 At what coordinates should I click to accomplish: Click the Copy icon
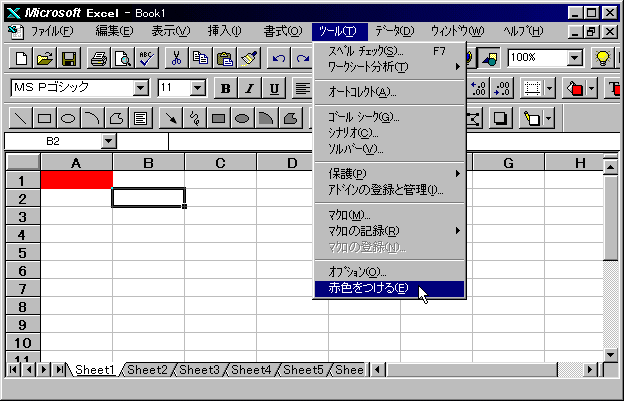tap(200, 59)
